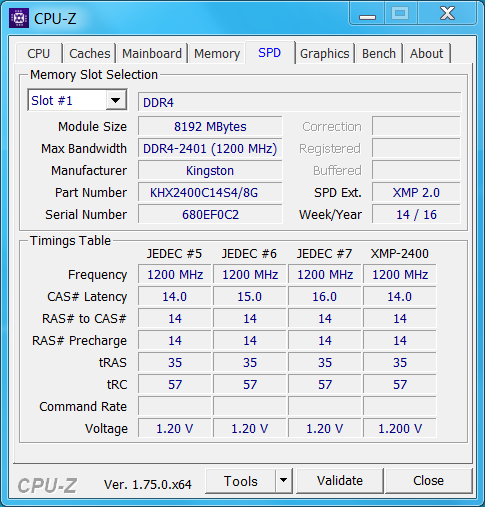Click JEDEC #5 voltage 1.20 V cell

[175, 429]
